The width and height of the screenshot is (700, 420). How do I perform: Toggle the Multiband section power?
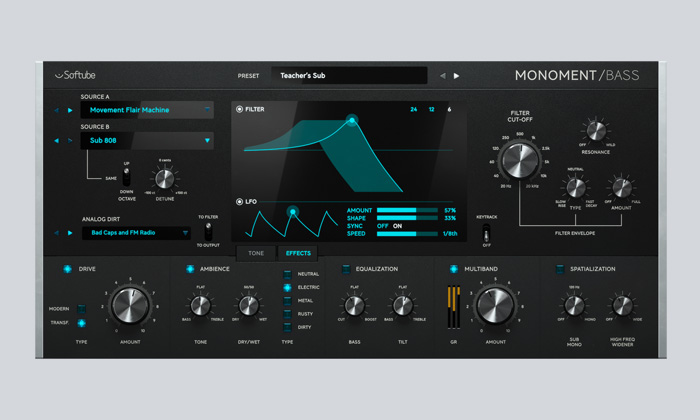coord(454,269)
